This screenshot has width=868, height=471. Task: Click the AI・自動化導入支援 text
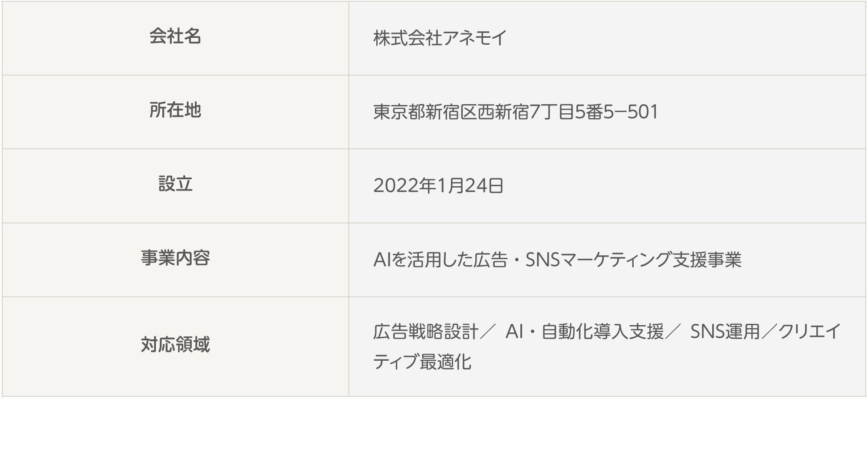point(585,332)
